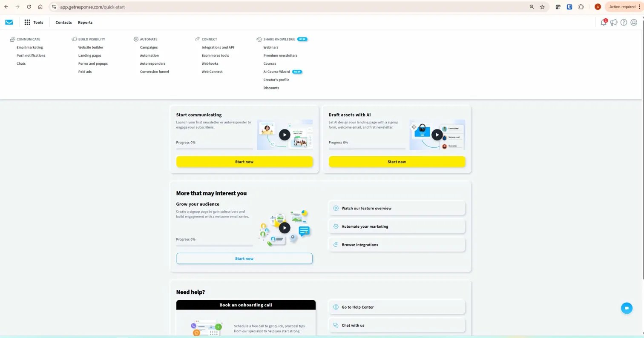The width and height of the screenshot is (644, 338).
Task: Play the Start communicating video
Action: point(285,135)
